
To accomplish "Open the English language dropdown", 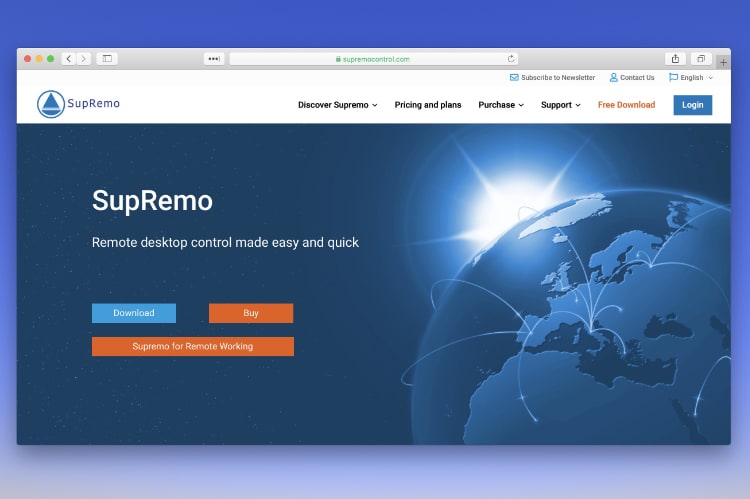I will (x=691, y=78).
